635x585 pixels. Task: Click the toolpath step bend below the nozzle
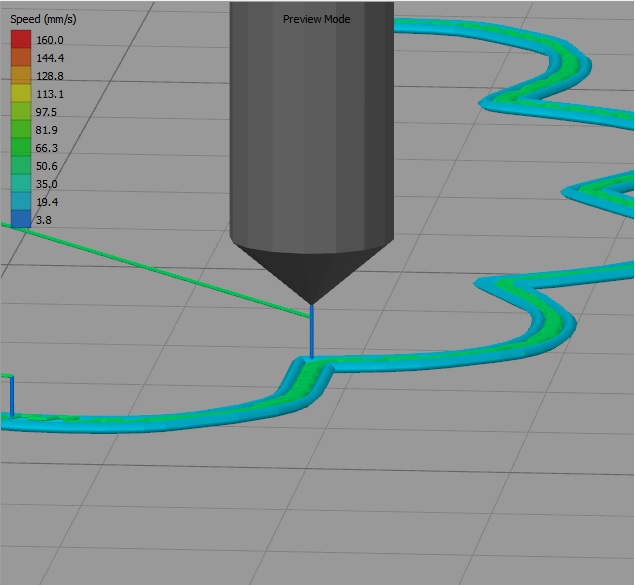pyautogui.click(x=305, y=375)
